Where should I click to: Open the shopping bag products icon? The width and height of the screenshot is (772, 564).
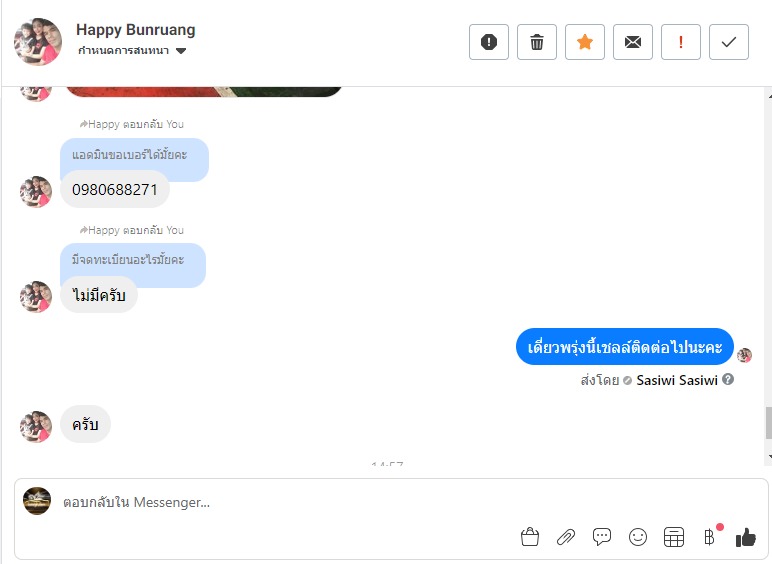(530, 537)
